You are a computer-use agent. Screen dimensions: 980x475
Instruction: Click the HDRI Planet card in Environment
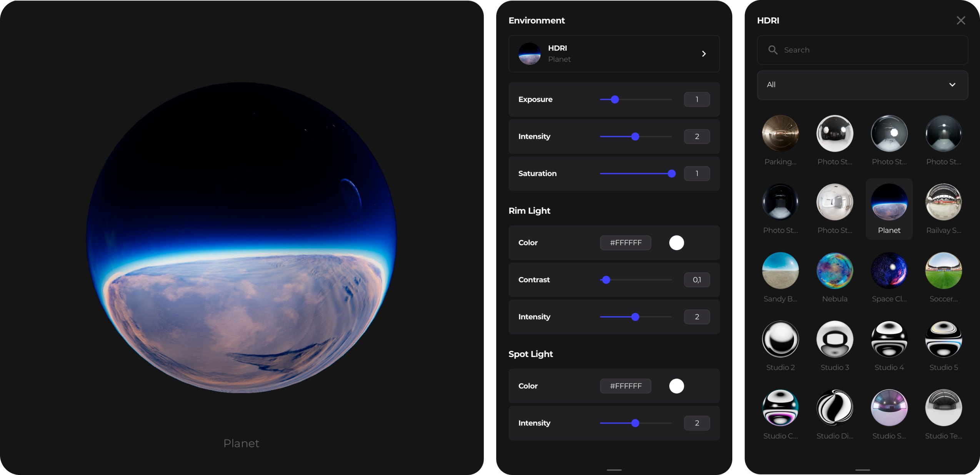tap(613, 54)
